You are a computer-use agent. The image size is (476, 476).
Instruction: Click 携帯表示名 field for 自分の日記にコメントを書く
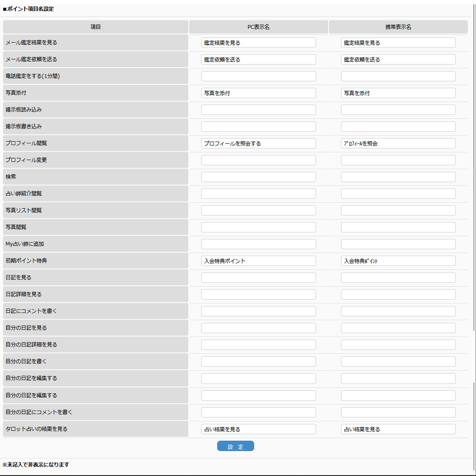(x=398, y=412)
